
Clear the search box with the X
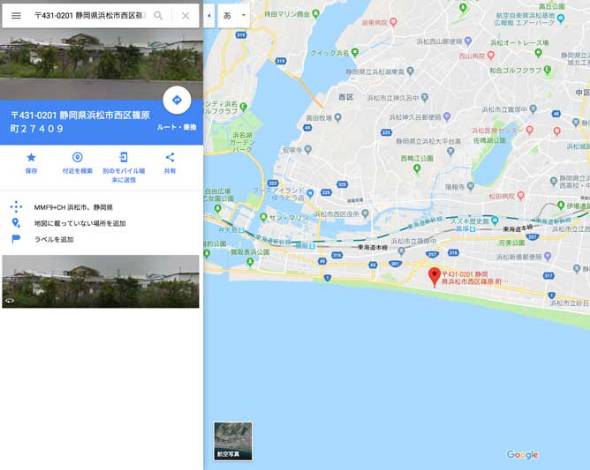[186, 15]
